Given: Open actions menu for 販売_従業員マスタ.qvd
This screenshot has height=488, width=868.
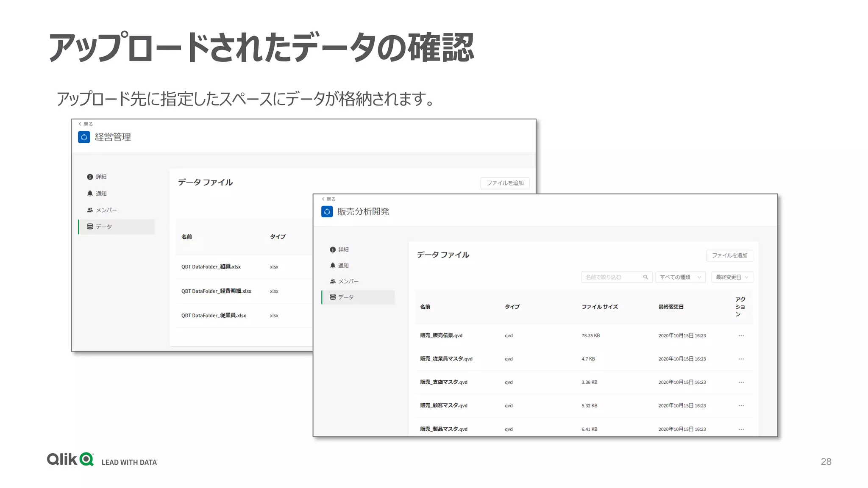Looking at the screenshot, I should tap(741, 359).
